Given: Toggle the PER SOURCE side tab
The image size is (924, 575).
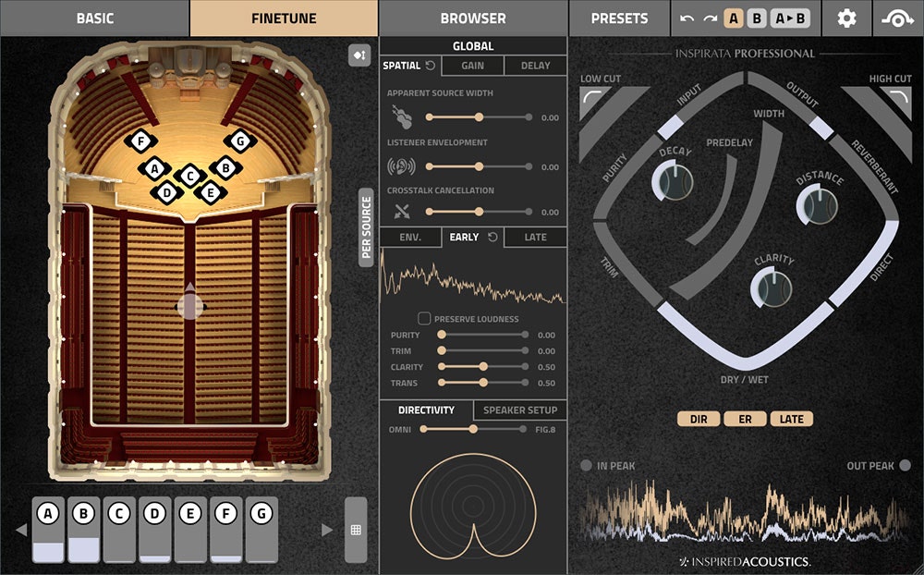Looking at the screenshot, I should 366,227.
